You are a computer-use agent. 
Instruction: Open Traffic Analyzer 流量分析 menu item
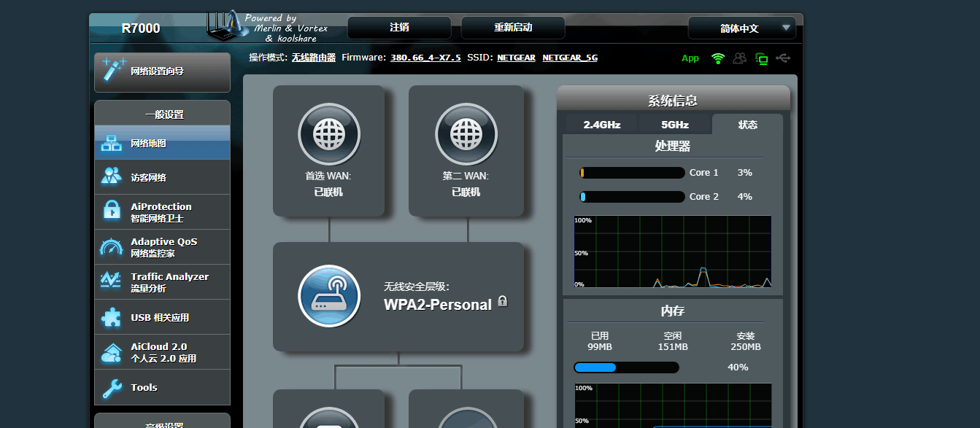click(162, 282)
